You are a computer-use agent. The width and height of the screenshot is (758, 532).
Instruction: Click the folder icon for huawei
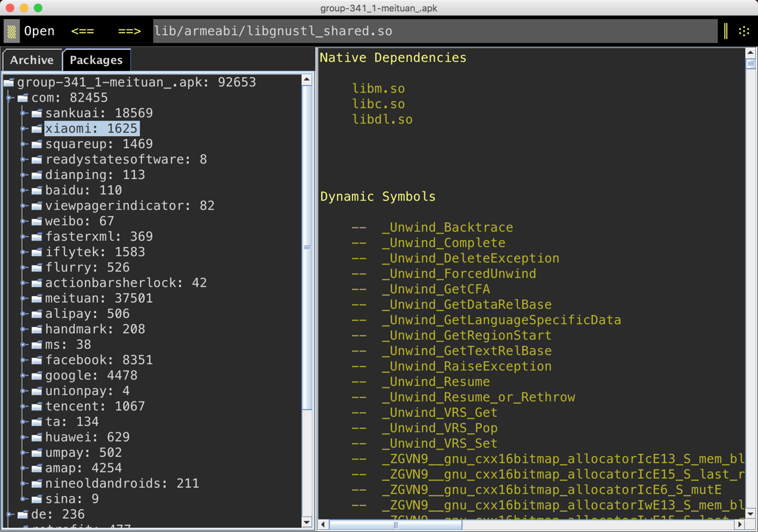[37, 438]
